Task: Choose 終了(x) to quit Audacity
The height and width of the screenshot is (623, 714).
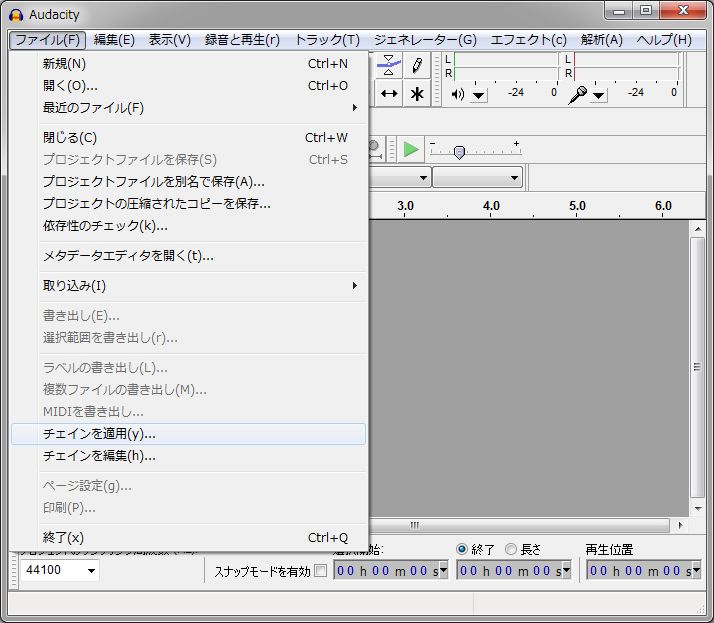Action: (189, 538)
